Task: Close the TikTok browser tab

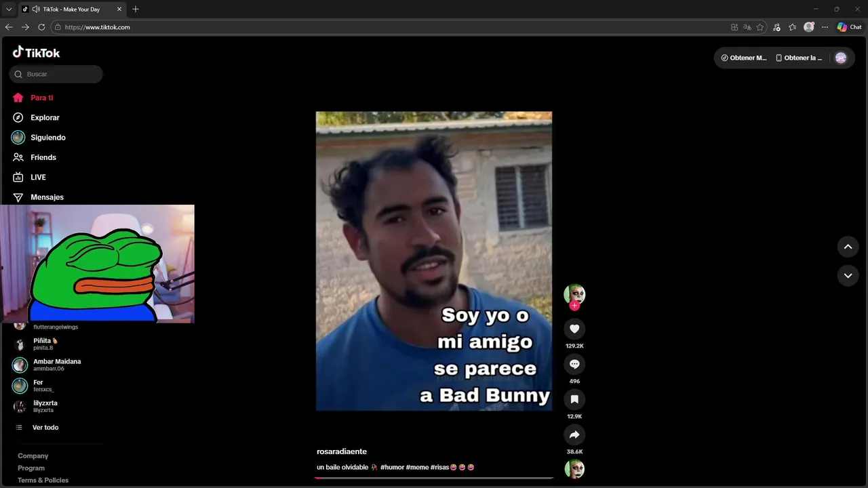Action: (119, 9)
